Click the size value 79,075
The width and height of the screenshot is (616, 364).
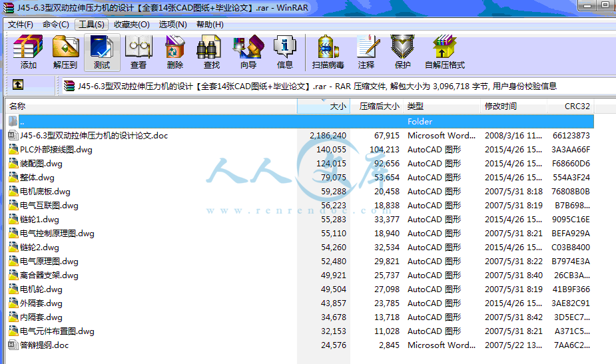click(x=334, y=178)
